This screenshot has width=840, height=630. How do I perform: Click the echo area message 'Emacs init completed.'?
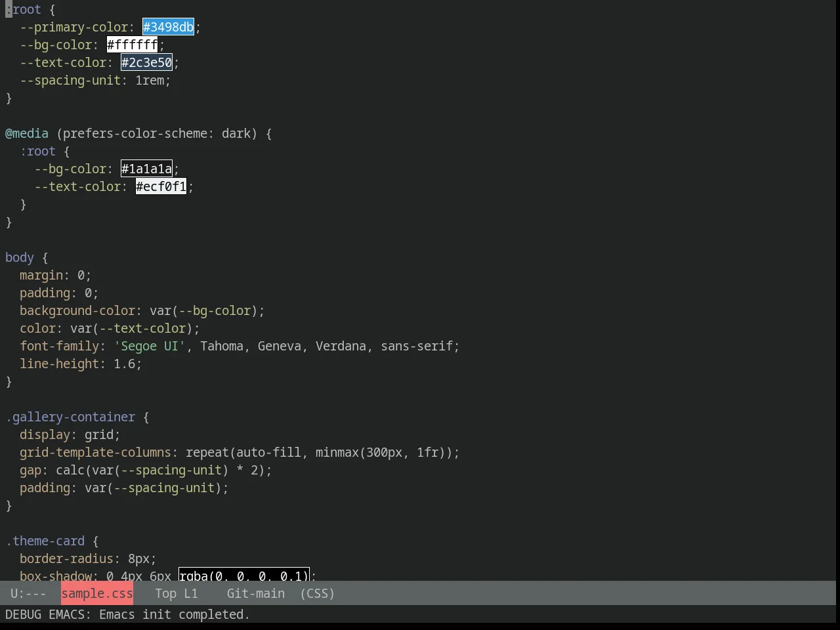175,614
